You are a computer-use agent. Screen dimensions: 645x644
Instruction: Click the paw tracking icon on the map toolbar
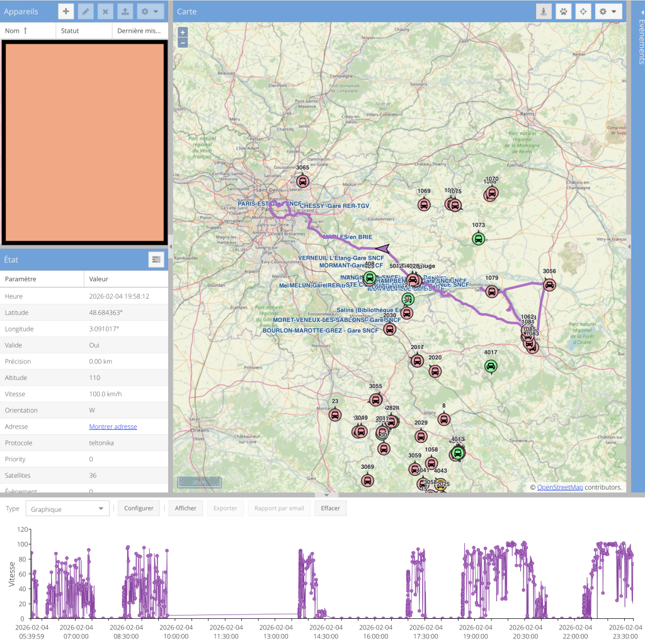pyautogui.click(x=564, y=11)
